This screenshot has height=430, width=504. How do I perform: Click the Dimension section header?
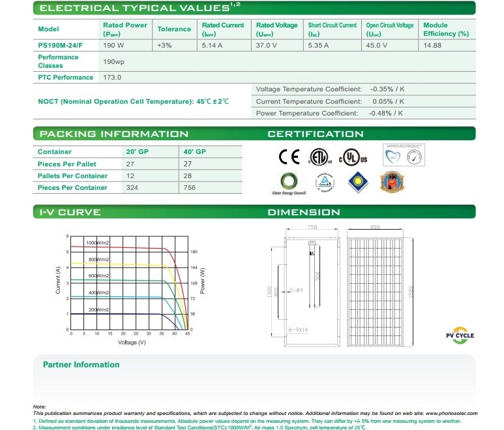pos(304,212)
